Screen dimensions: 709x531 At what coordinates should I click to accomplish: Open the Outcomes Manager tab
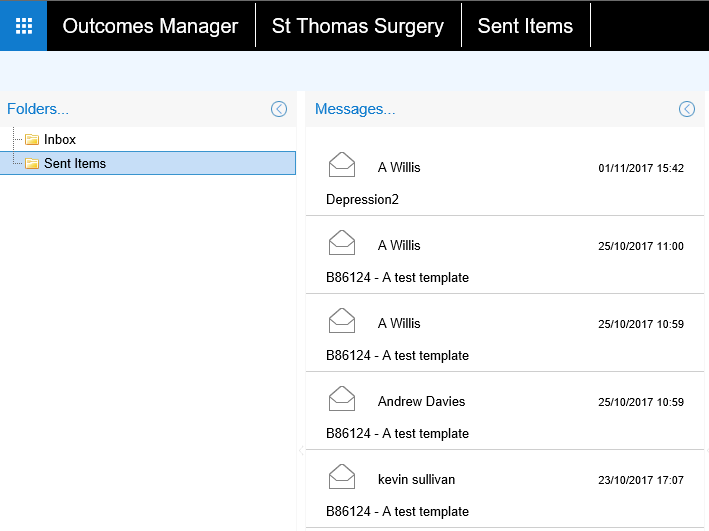[150, 26]
